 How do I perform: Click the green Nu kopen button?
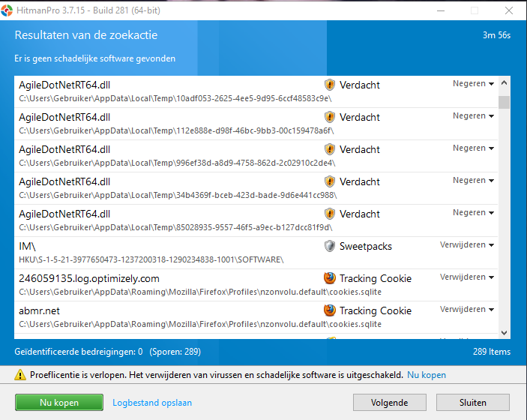(x=59, y=403)
